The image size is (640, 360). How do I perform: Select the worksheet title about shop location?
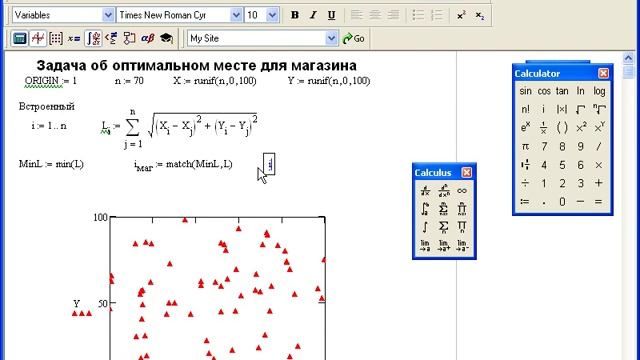point(196,65)
